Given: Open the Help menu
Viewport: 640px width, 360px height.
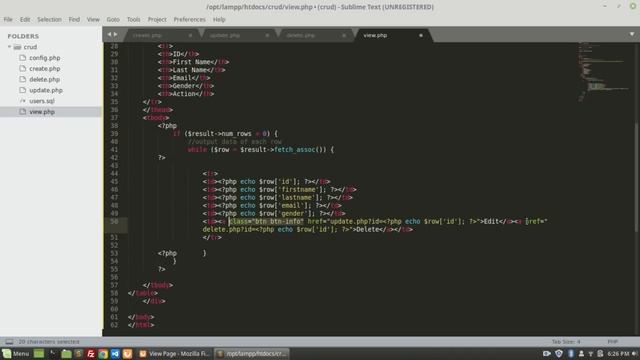Looking at the screenshot, I should pyautogui.click(x=219, y=19).
